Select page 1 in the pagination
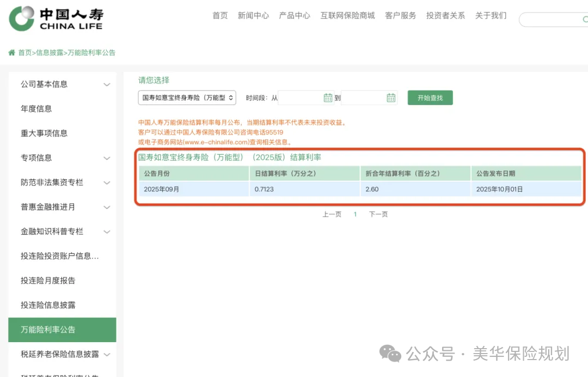The width and height of the screenshot is (588, 377). [x=355, y=214]
